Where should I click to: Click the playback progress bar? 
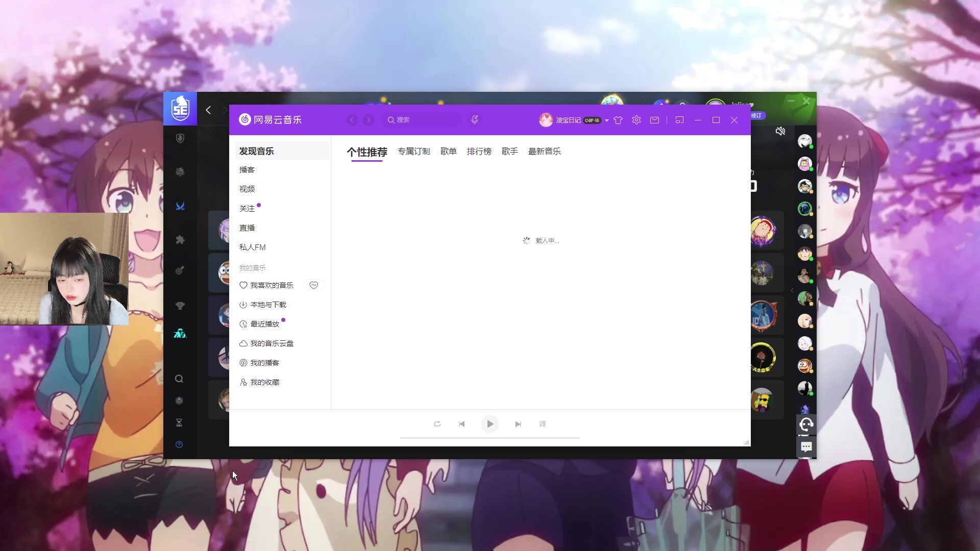coord(490,438)
